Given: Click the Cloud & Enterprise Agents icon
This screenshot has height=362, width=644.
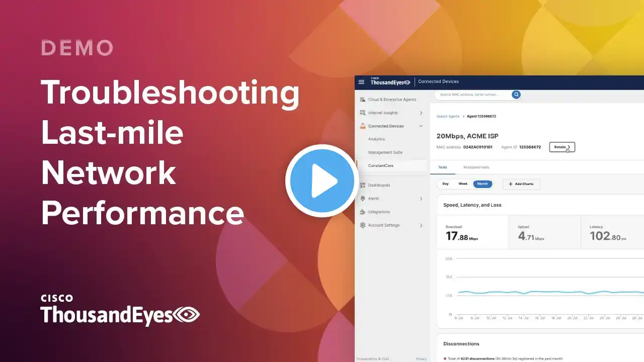Looking at the screenshot, I should pyautogui.click(x=363, y=100).
